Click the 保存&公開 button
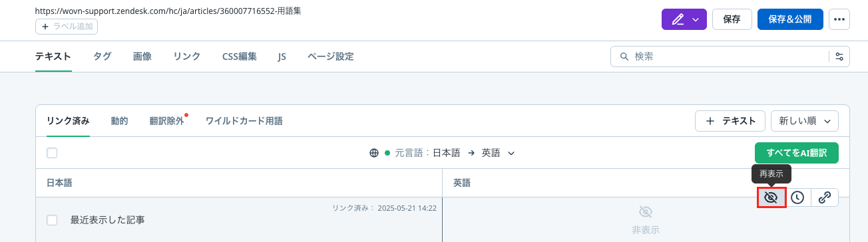Screen dimensions: 868x242 point(790,19)
